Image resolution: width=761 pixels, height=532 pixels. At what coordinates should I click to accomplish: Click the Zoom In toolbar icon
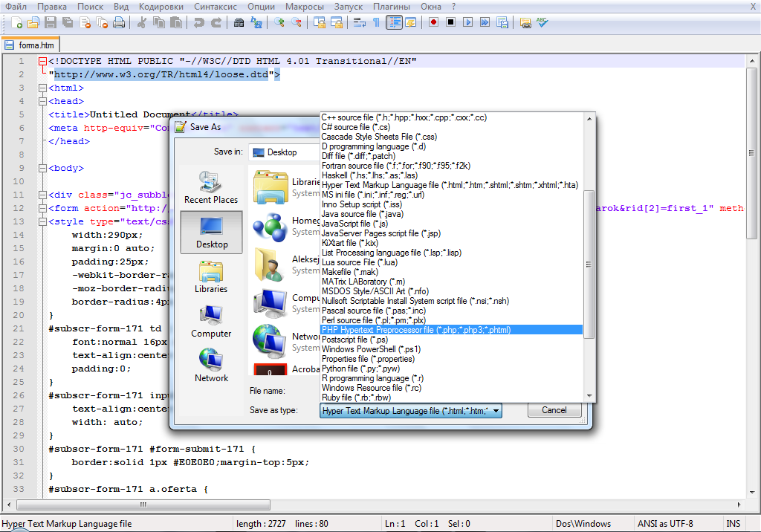pyautogui.click(x=279, y=22)
